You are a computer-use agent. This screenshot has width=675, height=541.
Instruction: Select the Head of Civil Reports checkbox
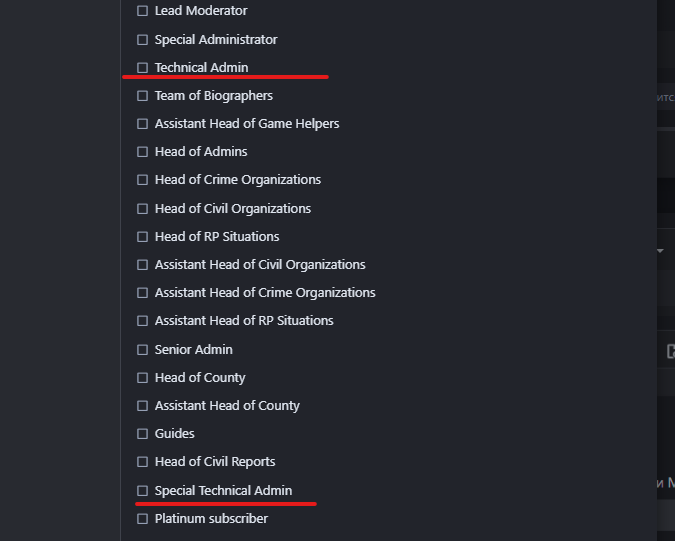[x=142, y=462]
